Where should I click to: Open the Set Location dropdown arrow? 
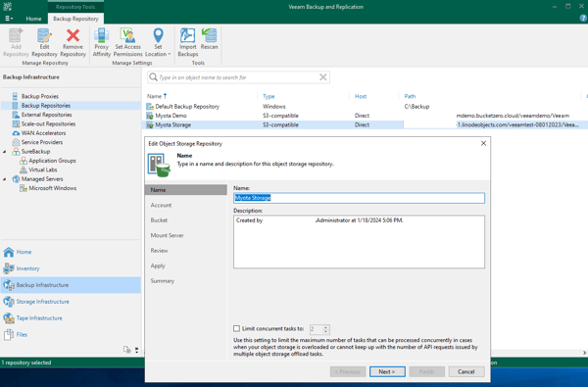point(170,54)
